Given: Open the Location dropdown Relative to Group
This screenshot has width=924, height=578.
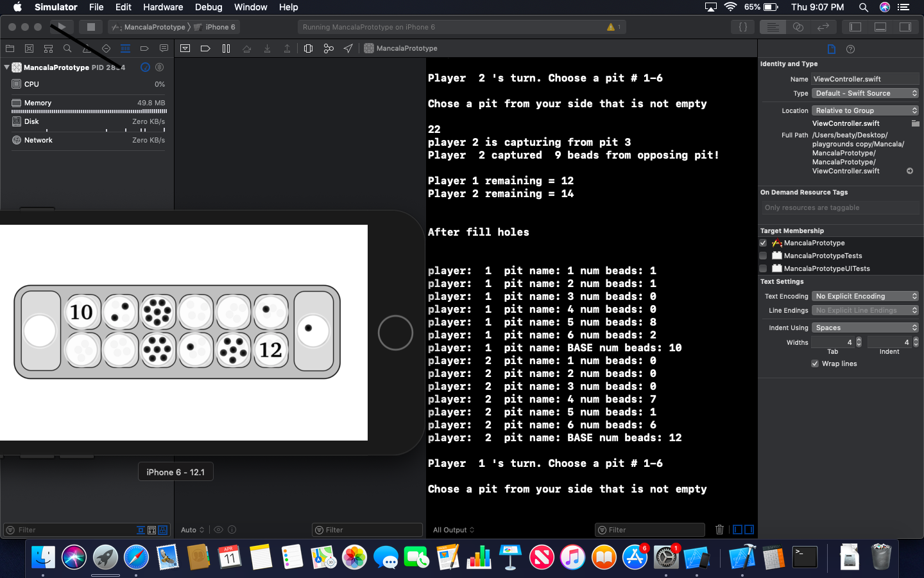Looking at the screenshot, I should point(866,110).
